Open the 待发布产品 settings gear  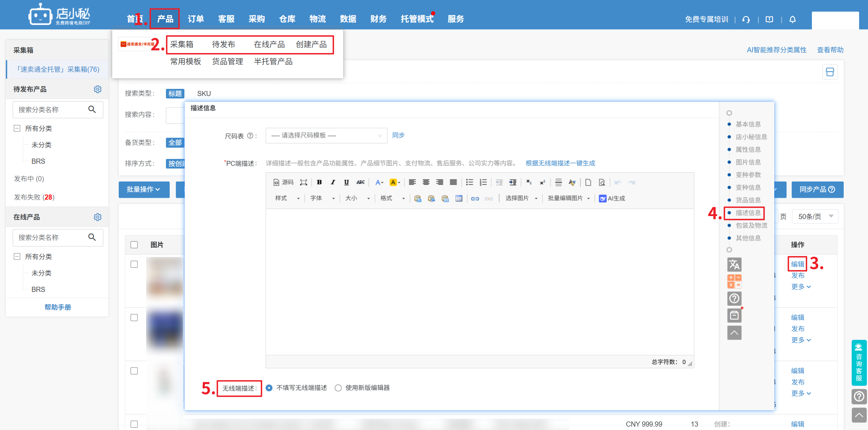[98, 89]
